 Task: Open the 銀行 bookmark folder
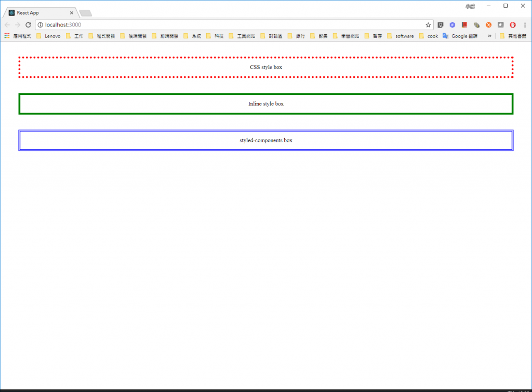(x=297, y=36)
